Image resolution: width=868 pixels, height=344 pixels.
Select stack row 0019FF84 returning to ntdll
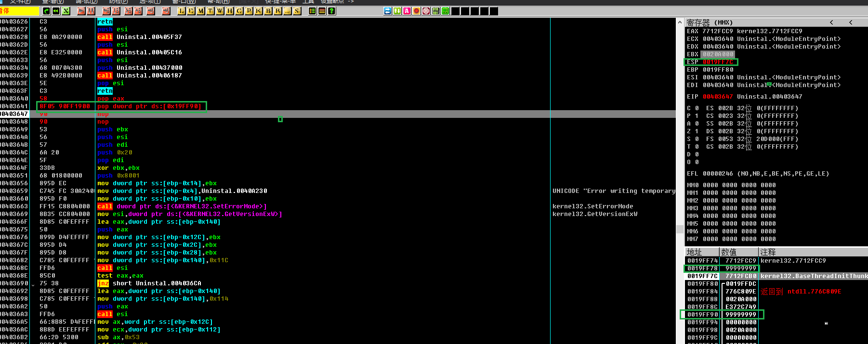[x=776, y=292]
